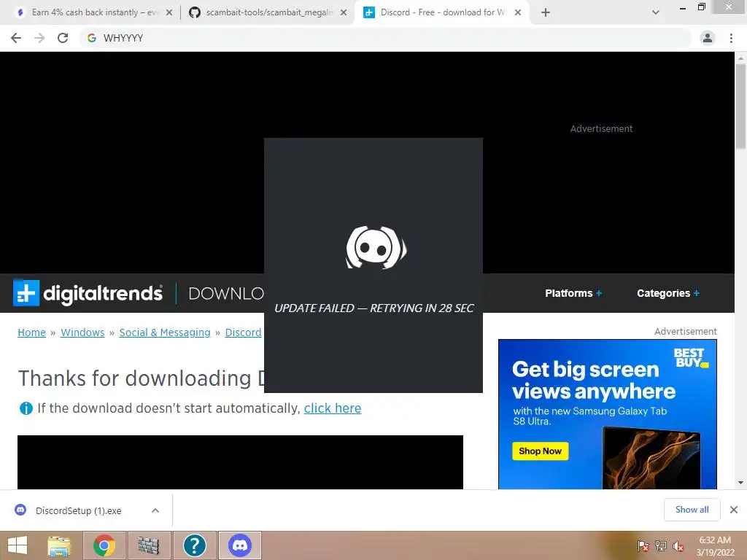Click the Samsung tablet image in the ad
This screenshot has width=747, height=560.
pos(651,458)
